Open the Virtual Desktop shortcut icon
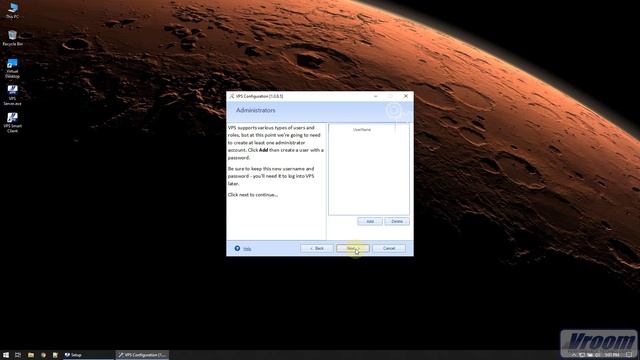The image size is (640, 360). click(12, 68)
